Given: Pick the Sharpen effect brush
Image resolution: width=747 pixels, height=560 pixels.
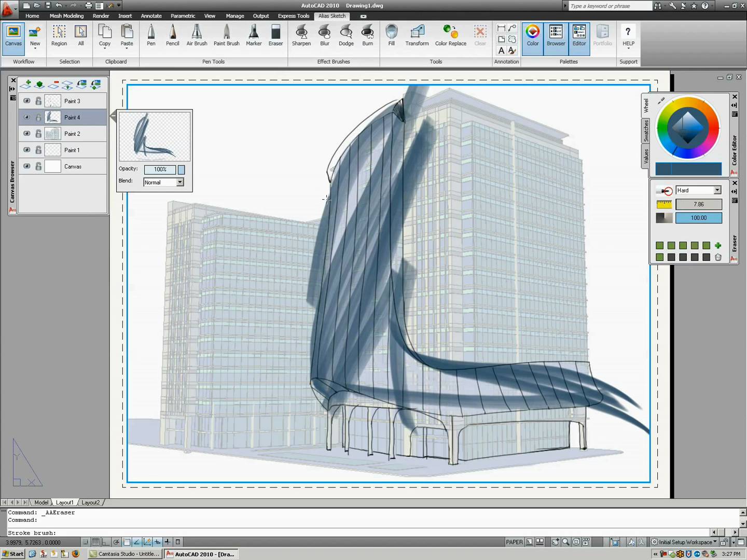Looking at the screenshot, I should (x=301, y=36).
